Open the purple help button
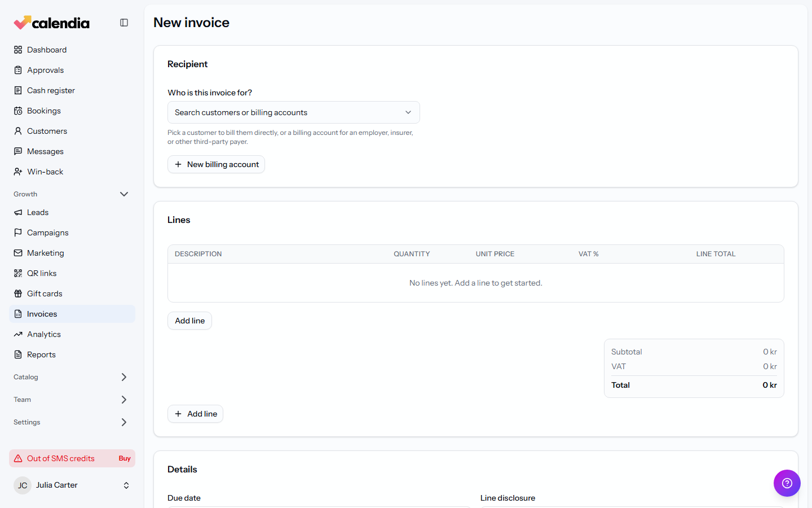The width and height of the screenshot is (812, 508). pos(787,483)
